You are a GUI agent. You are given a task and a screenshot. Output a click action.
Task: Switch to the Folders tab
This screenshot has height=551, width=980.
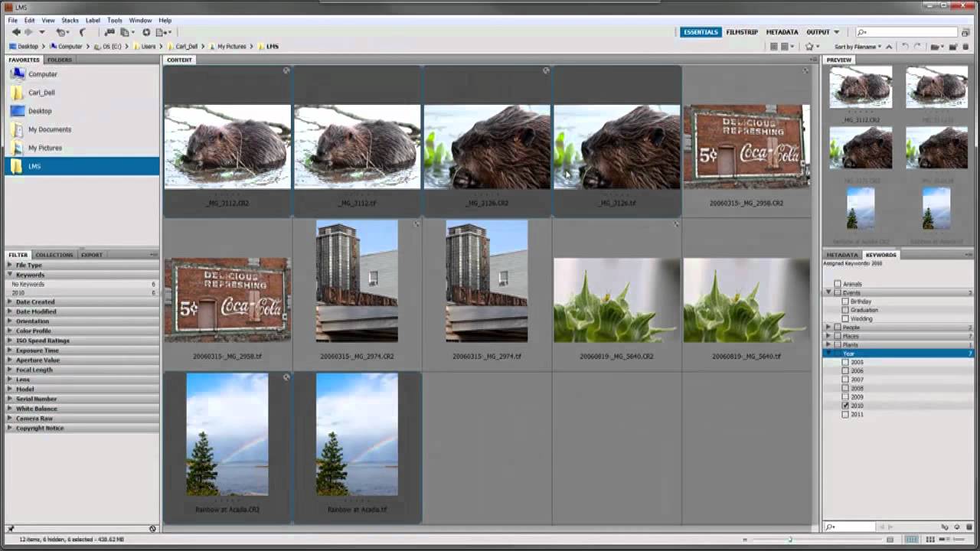point(59,60)
